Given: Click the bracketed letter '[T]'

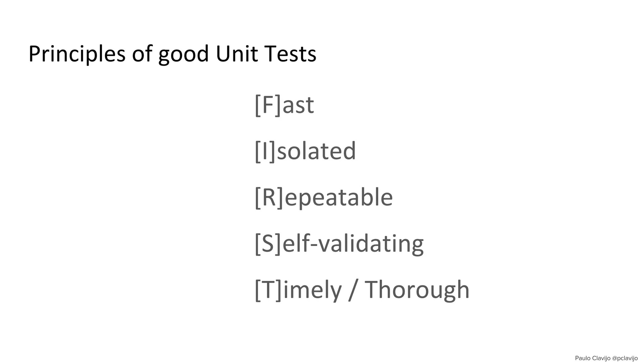Looking at the screenshot, I should click(x=268, y=290).
